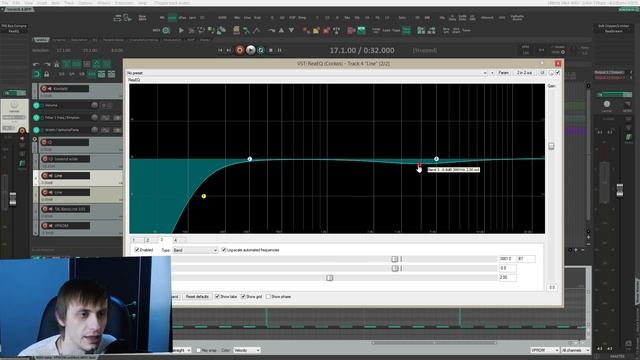This screenshot has height=360, width=640.
Task: Click the MIDI editor horizontal scrollbar
Action: (434, 343)
